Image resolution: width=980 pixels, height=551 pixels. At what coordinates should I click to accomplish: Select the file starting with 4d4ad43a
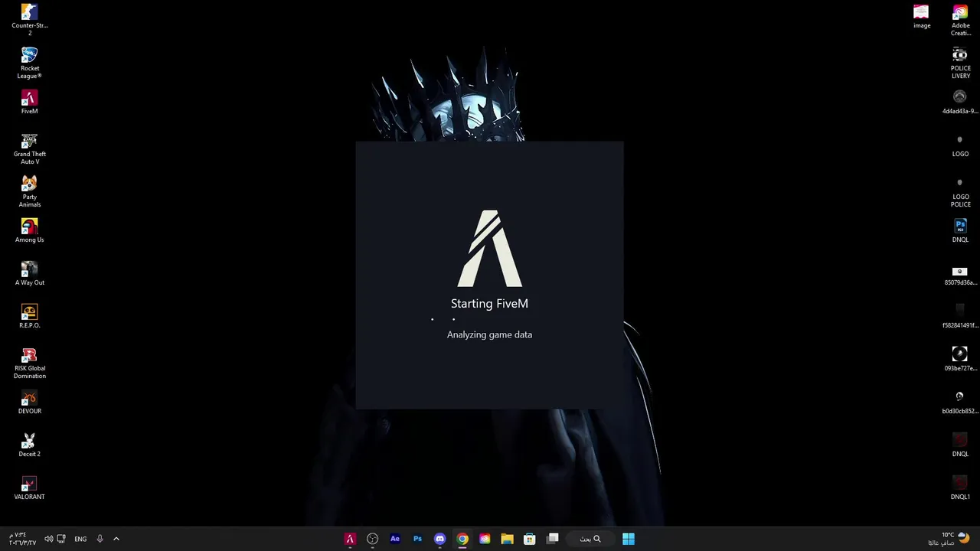[960, 103]
